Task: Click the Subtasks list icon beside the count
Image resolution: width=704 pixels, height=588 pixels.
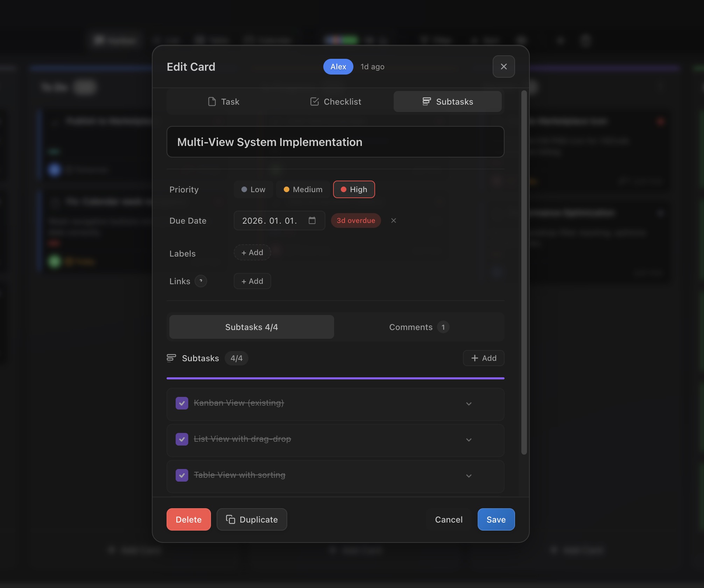Action: (171, 358)
